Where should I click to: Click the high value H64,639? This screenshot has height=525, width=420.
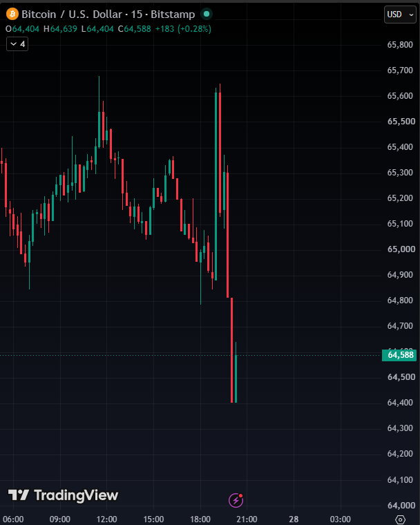click(60, 29)
